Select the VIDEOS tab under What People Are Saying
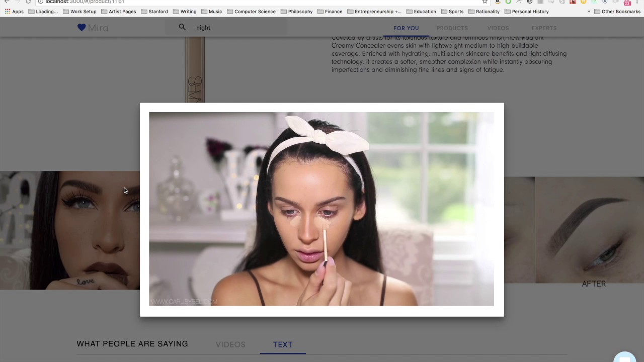Image resolution: width=644 pixels, height=362 pixels. point(230,344)
